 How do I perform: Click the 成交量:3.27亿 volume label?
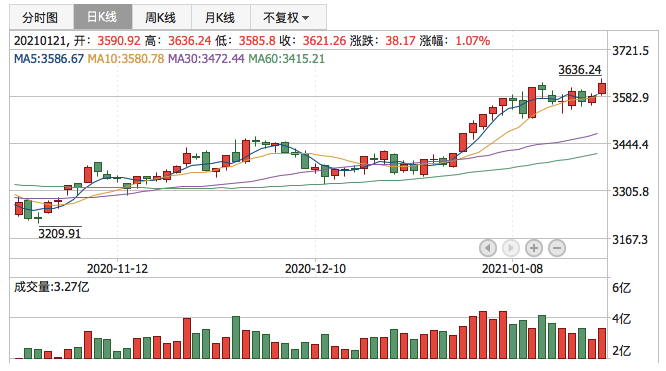click(x=51, y=287)
